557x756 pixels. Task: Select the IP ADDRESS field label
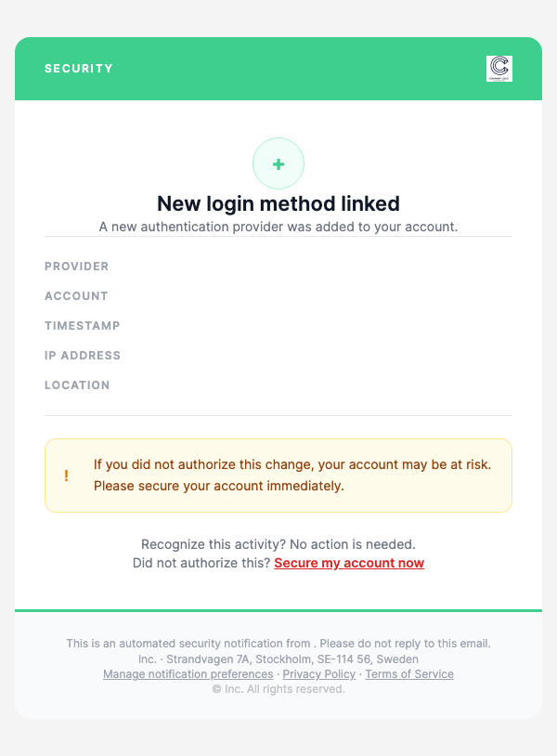82,356
